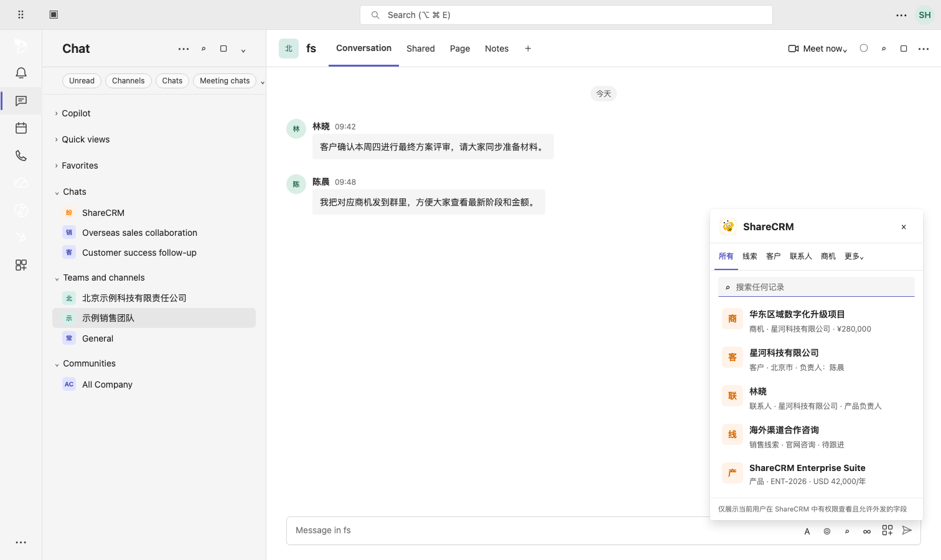Add a new tab with plus button
The image size is (941, 560).
pos(528,49)
